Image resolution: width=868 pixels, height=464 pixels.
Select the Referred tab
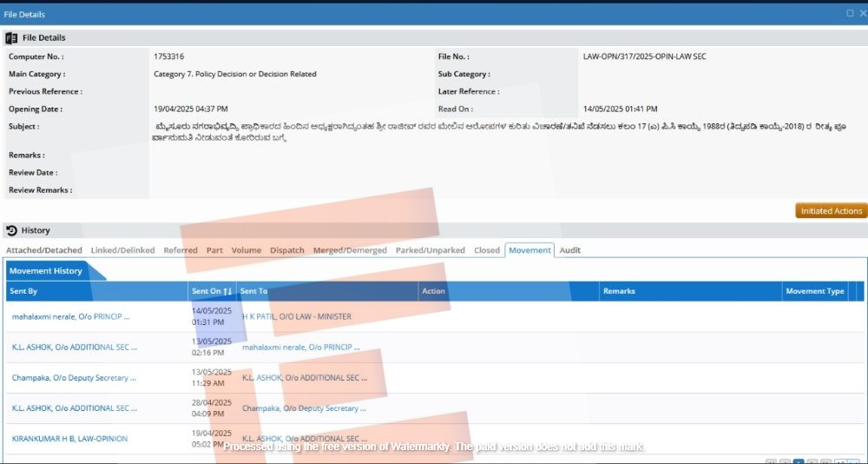click(181, 250)
